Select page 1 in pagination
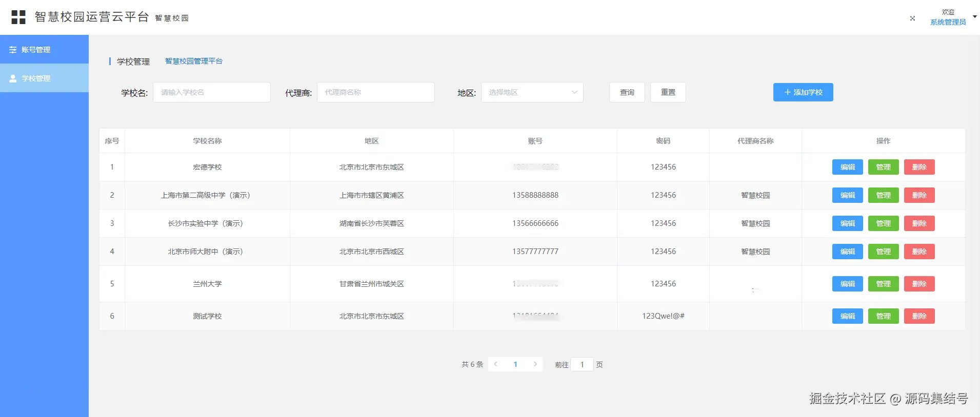This screenshot has height=417, width=980. pyautogui.click(x=515, y=364)
